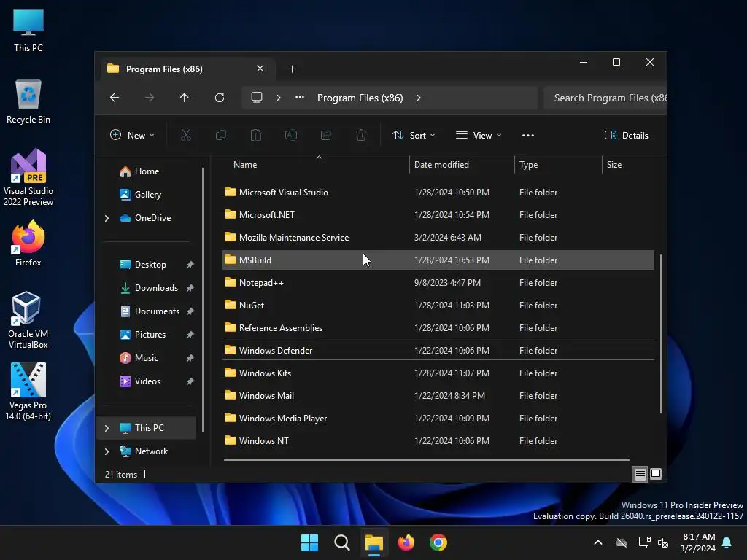
Task: Unpin Downloads from Quick access
Action: pyautogui.click(x=190, y=288)
